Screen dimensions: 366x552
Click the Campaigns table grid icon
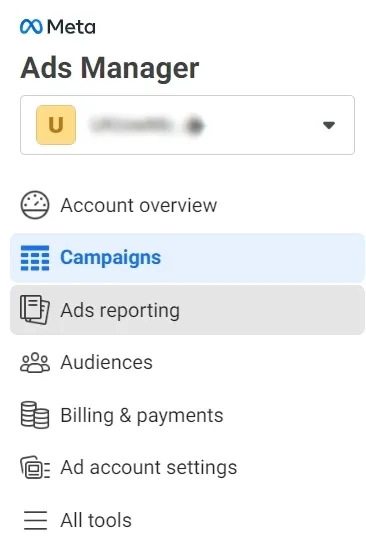coord(35,258)
